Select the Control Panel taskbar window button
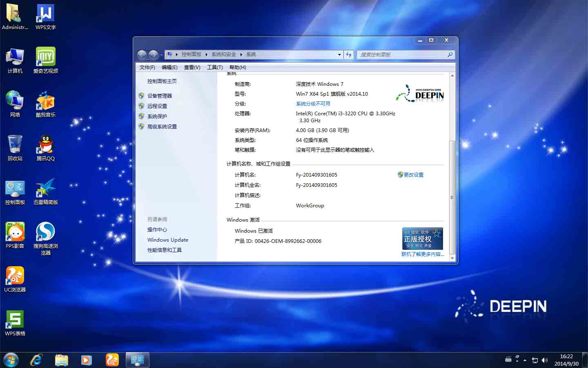Screen dimensions: 588x368 click(x=137, y=360)
